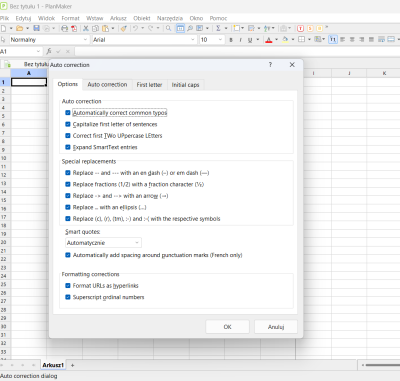The image size is (400, 381).
Task: Toggle en dash or em dash replacement
Action: [x=68, y=173]
